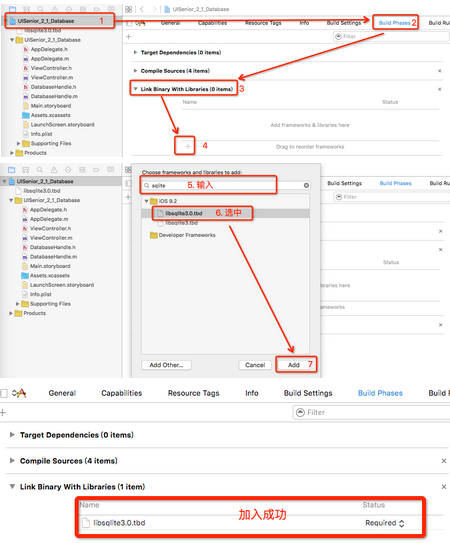Open the large Capabilities tab in bottom screenshot
The image size is (450, 543).
122,393
